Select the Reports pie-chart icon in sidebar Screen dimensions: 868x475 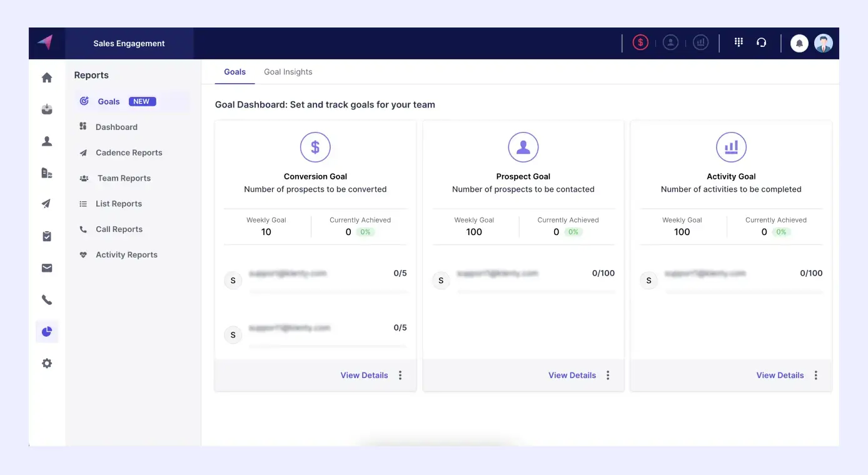click(x=47, y=332)
